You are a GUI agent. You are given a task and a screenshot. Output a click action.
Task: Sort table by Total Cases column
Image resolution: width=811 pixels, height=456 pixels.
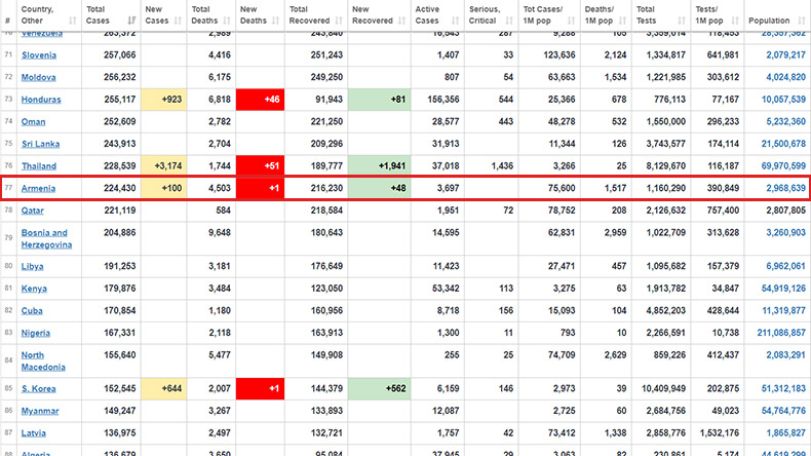111,15
